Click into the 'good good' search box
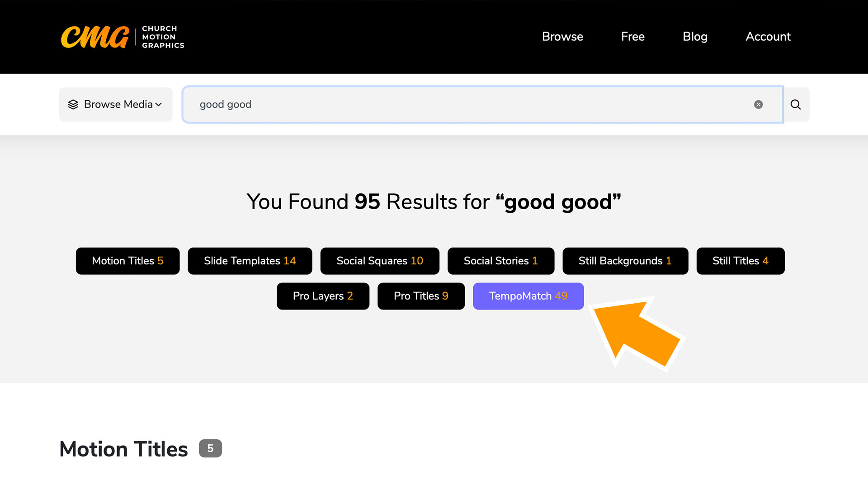868x488 pixels. coord(452,104)
